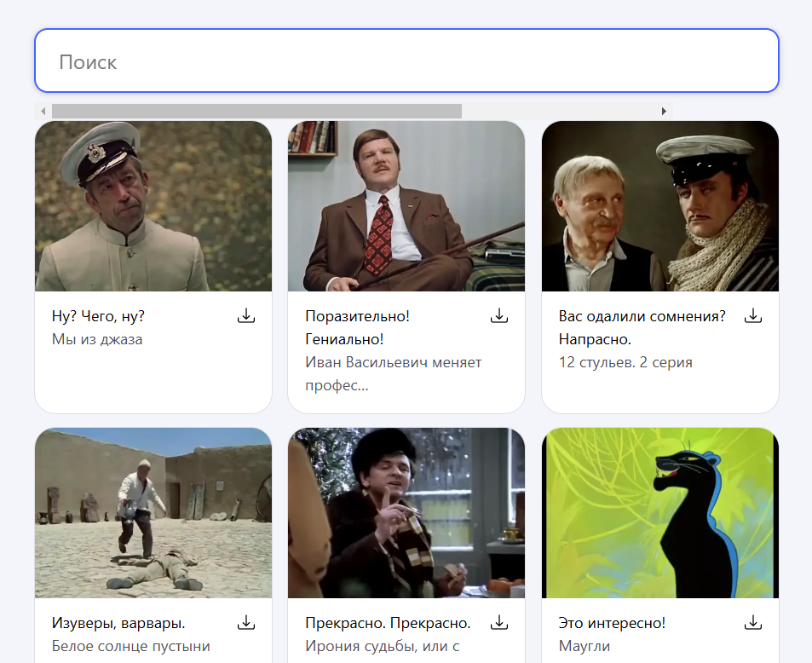Open the desert courtyard scene thumbnail
This screenshot has height=663, width=812.
(x=153, y=513)
